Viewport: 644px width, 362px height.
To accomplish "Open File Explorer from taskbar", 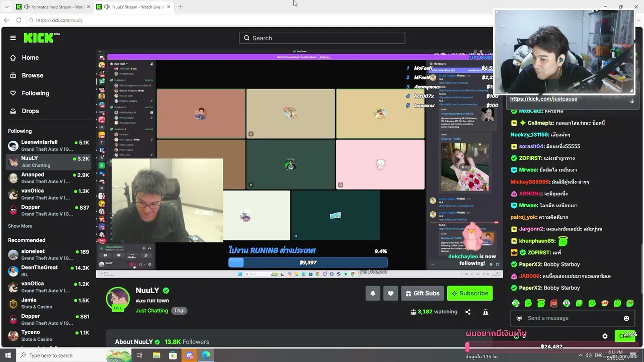I will coord(156,355).
